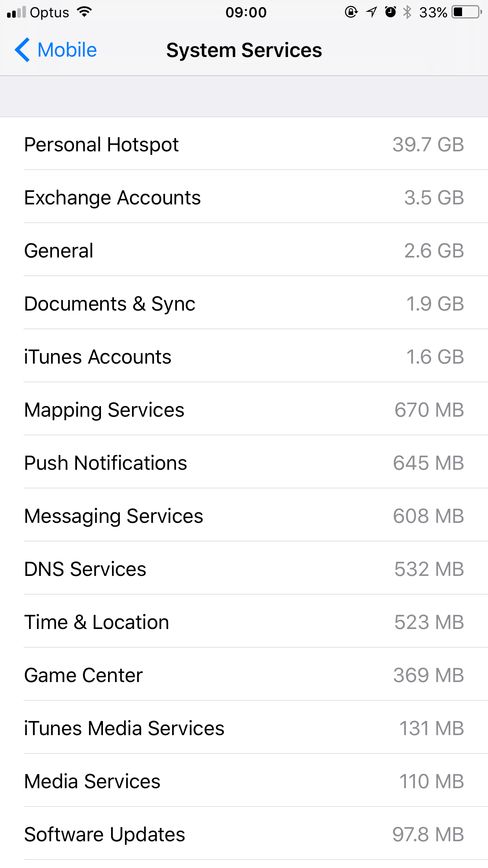Go back to Mobile settings

(56, 50)
